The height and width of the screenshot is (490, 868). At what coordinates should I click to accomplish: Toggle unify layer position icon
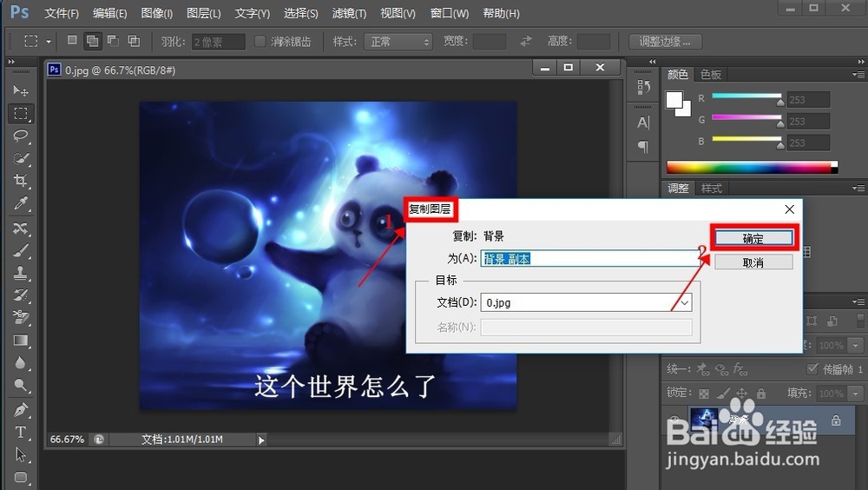click(x=703, y=368)
